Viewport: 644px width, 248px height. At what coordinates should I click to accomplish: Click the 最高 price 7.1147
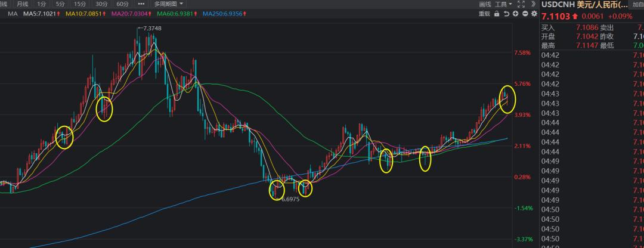pyautogui.click(x=586, y=45)
